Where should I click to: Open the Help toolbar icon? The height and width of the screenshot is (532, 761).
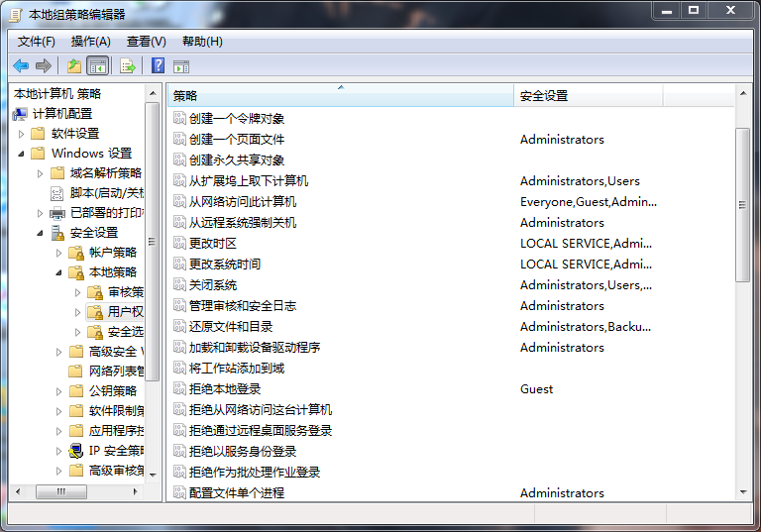[159, 65]
